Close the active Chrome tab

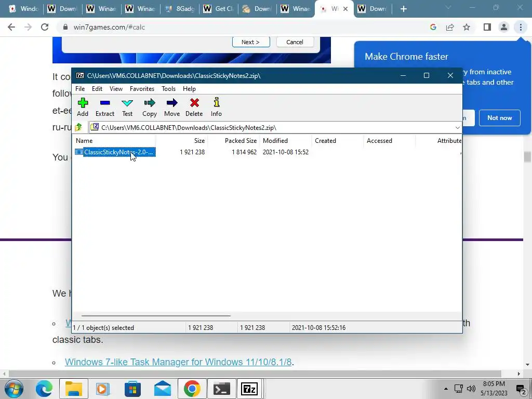pyautogui.click(x=345, y=9)
